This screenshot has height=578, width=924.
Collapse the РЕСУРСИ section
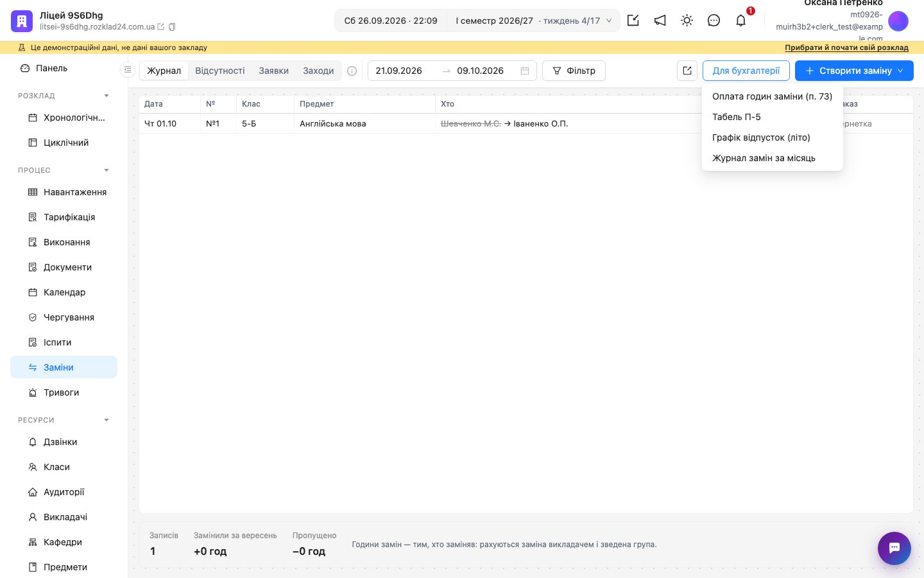click(x=107, y=420)
